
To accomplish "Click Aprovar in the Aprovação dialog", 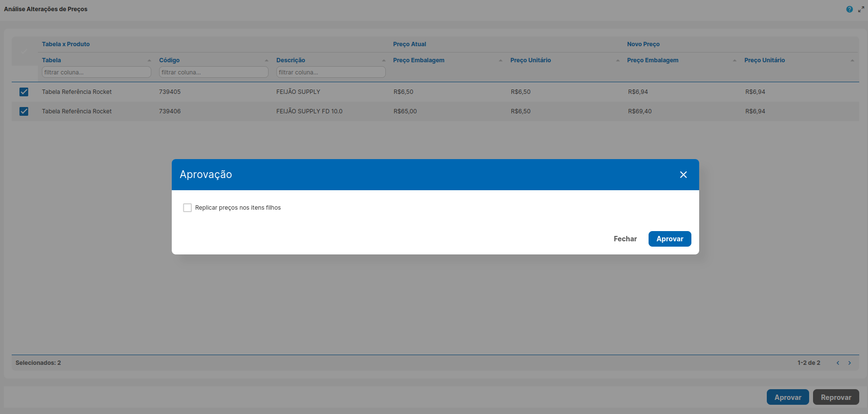I will 669,239.
